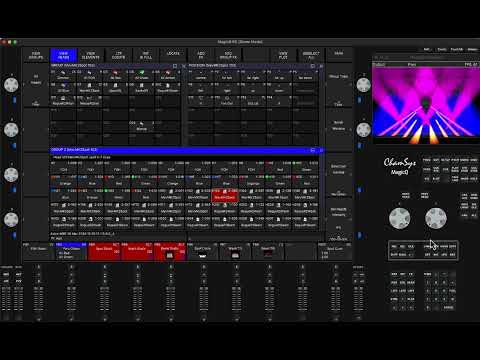Click the first red active playback box

(104, 251)
